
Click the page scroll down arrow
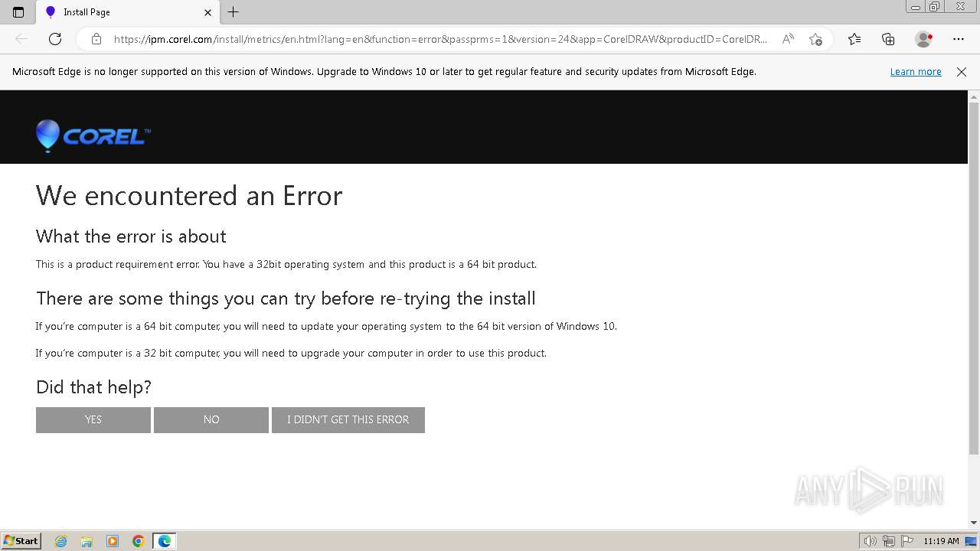pyautogui.click(x=974, y=523)
